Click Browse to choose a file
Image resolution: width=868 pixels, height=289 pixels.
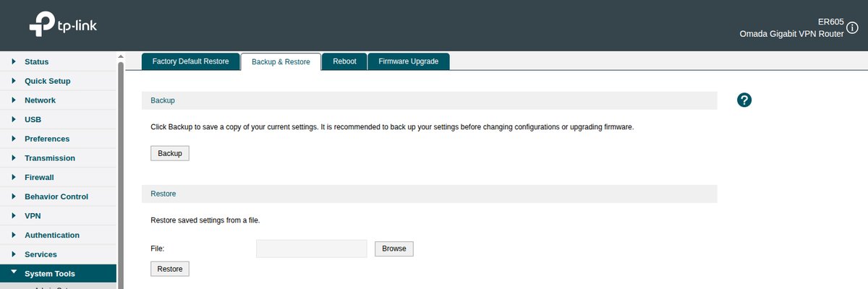tap(394, 249)
